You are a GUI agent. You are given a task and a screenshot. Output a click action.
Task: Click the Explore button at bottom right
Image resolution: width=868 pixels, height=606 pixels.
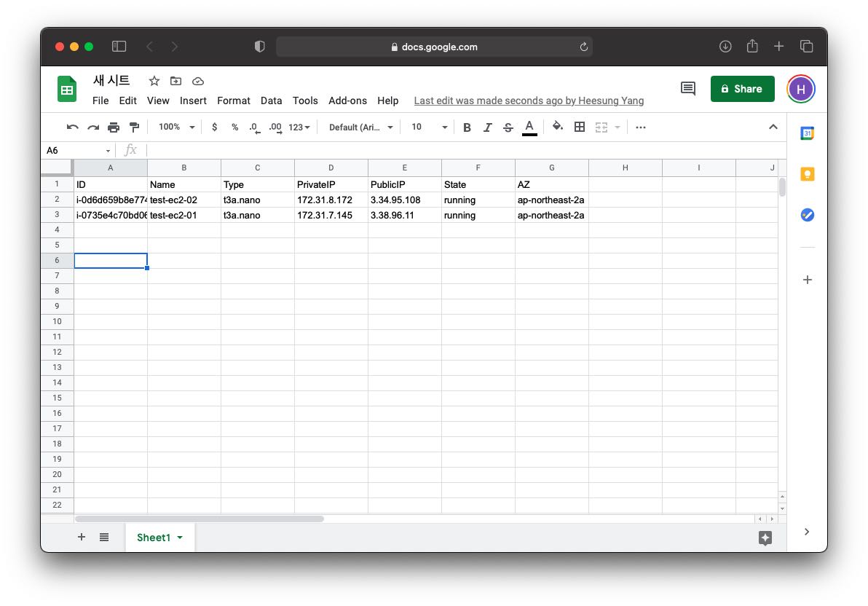pos(765,538)
